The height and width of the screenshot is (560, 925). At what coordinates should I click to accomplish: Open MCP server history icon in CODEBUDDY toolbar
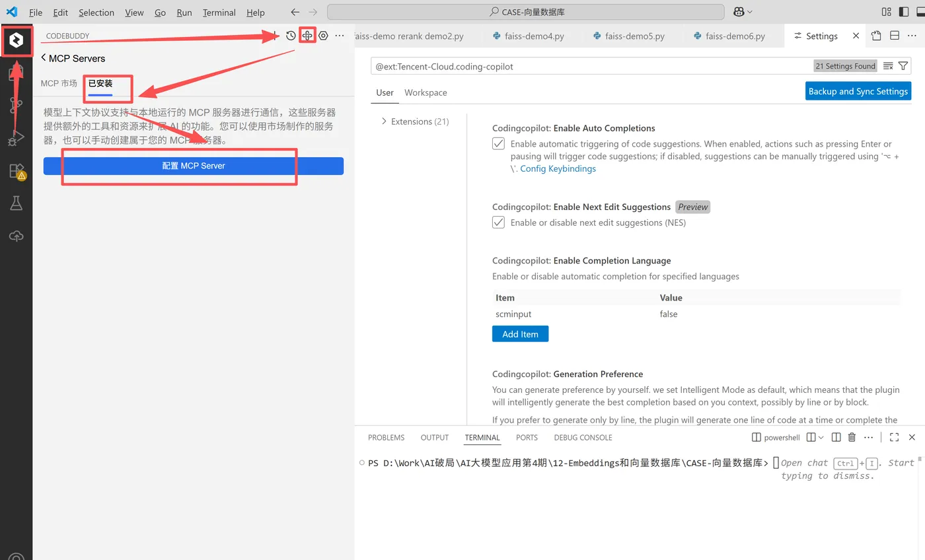(291, 36)
